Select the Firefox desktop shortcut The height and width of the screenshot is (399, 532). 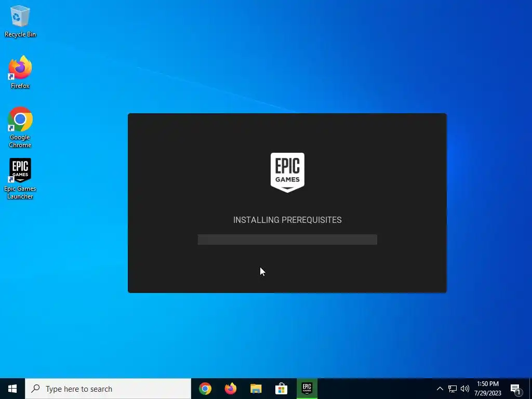tap(20, 72)
